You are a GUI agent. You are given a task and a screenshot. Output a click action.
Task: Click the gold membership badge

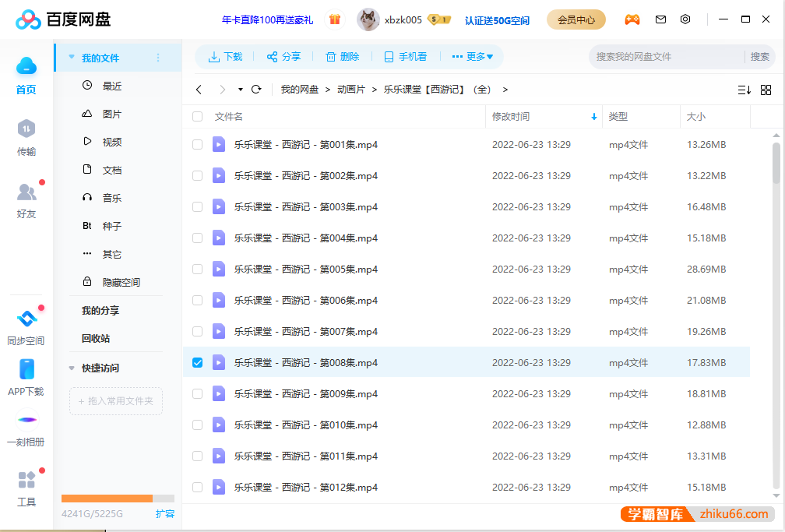pos(439,19)
